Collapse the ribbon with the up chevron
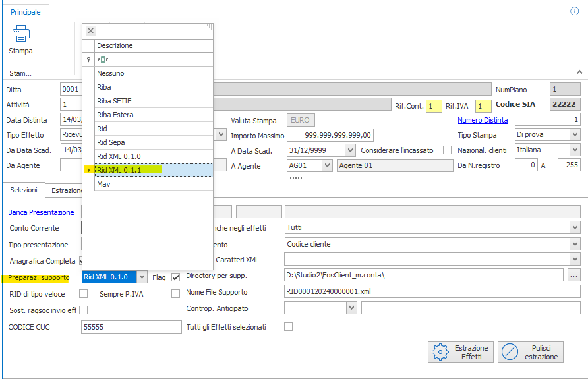The image size is (588, 379). point(579,72)
